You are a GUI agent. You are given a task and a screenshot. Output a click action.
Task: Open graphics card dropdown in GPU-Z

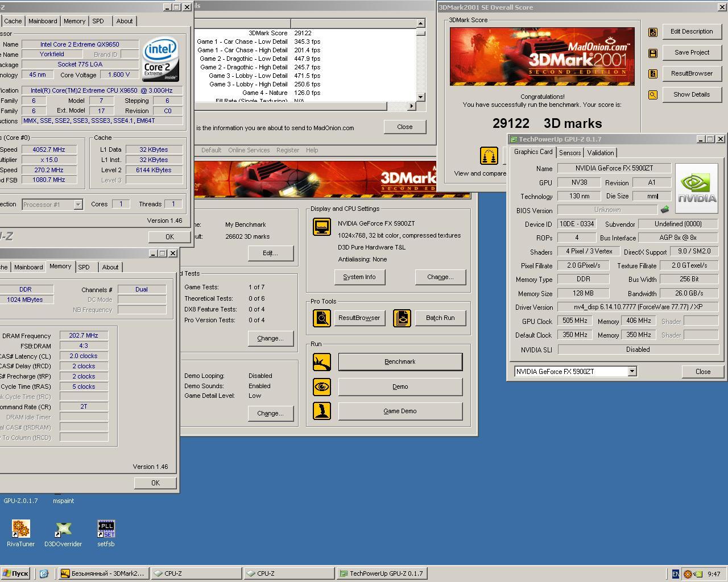point(632,371)
